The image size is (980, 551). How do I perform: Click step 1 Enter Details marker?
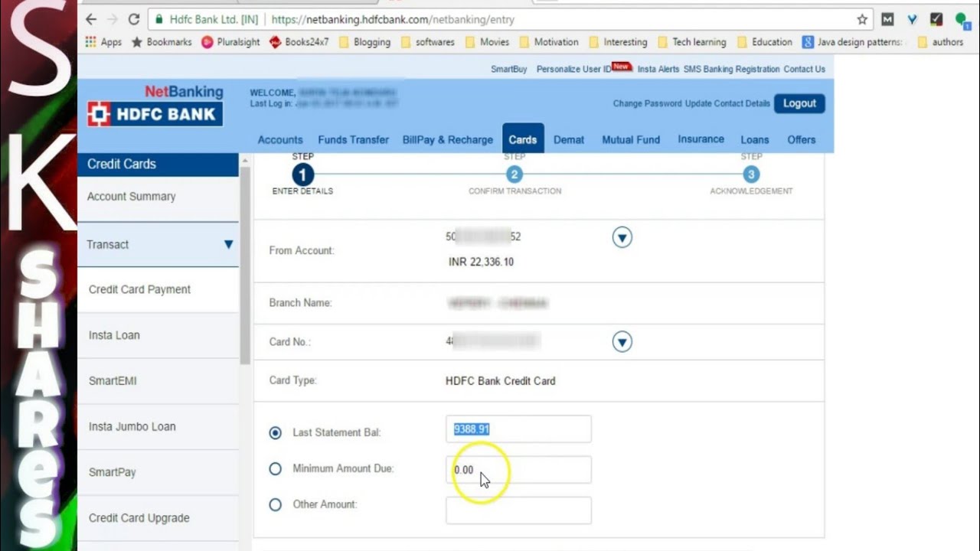tap(302, 175)
